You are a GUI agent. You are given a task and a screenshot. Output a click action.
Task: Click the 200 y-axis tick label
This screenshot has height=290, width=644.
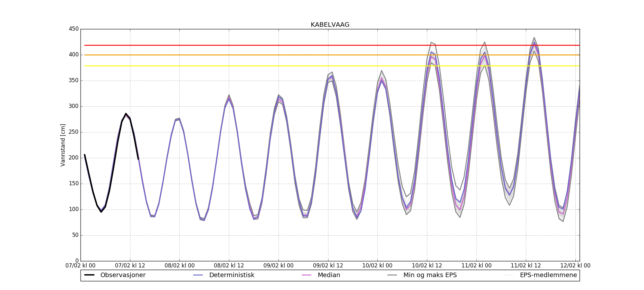tap(74, 158)
